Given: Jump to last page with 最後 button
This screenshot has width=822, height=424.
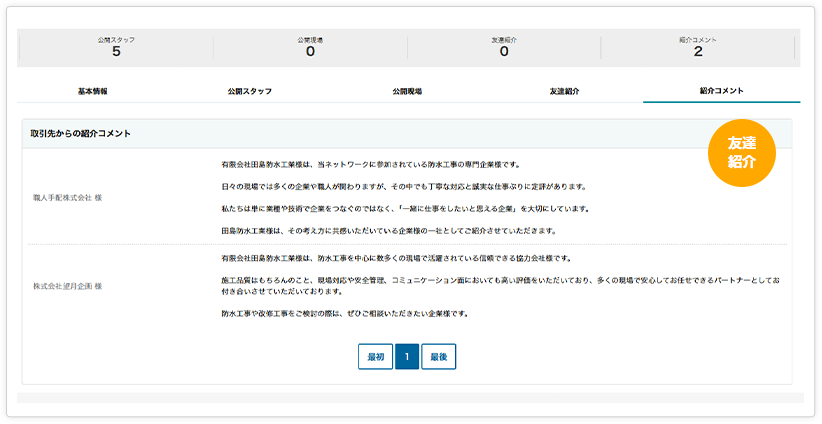Looking at the screenshot, I should [438, 357].
